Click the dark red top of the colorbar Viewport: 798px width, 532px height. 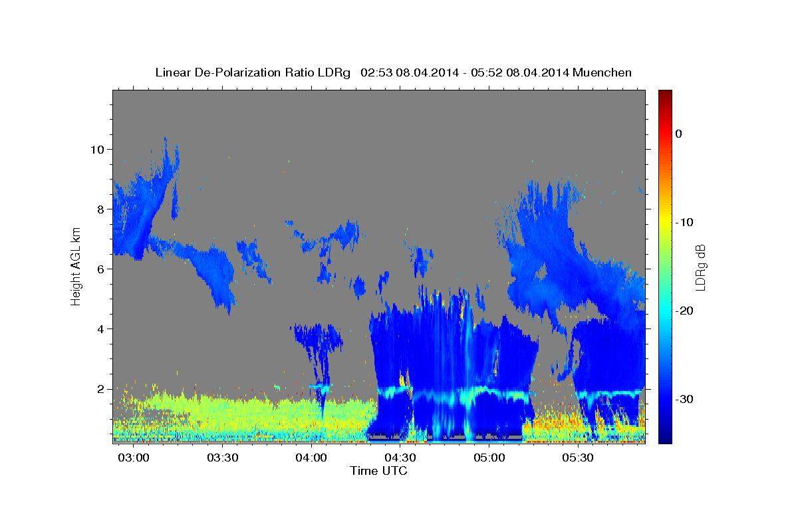point(665,96)
